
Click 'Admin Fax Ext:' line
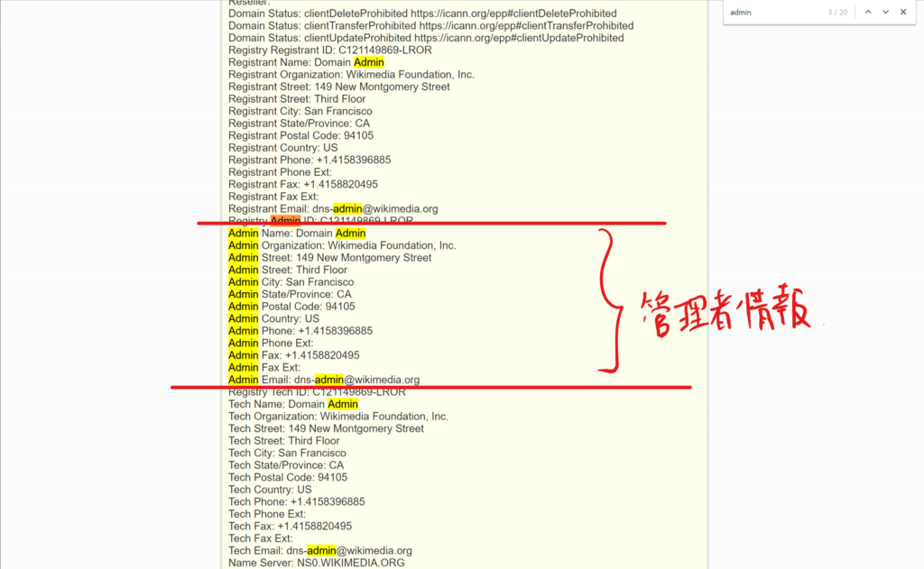point(264,368)
